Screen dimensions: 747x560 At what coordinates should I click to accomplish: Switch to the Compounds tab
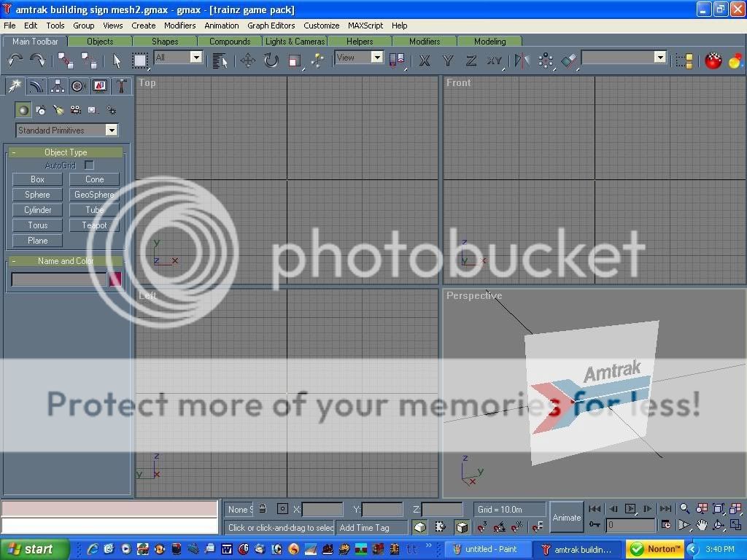click(x=230, y=42)
